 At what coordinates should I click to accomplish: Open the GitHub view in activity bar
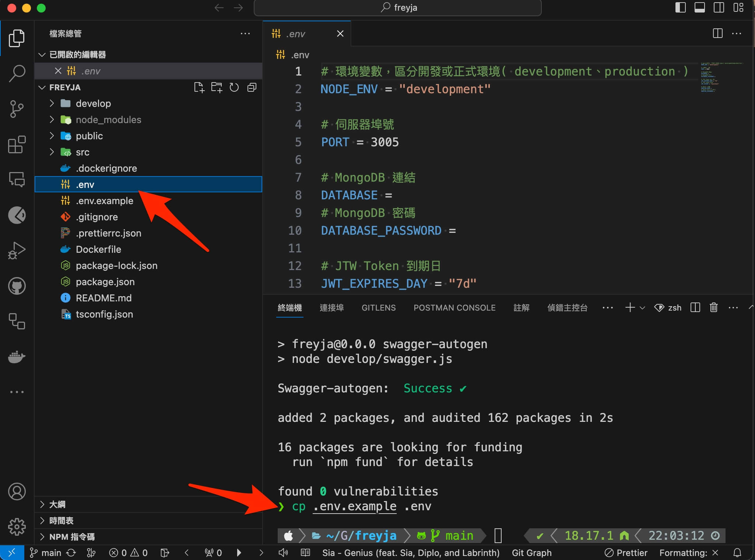[17, 286]
